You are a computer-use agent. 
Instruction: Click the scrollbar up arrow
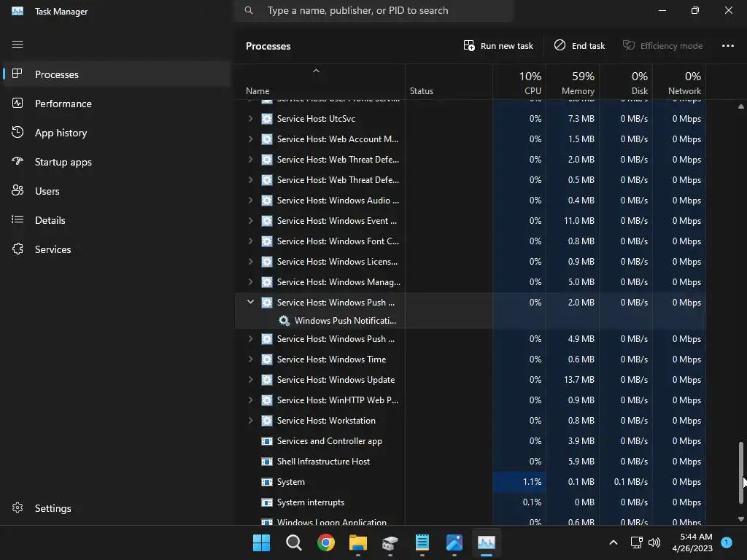point(741,106)
